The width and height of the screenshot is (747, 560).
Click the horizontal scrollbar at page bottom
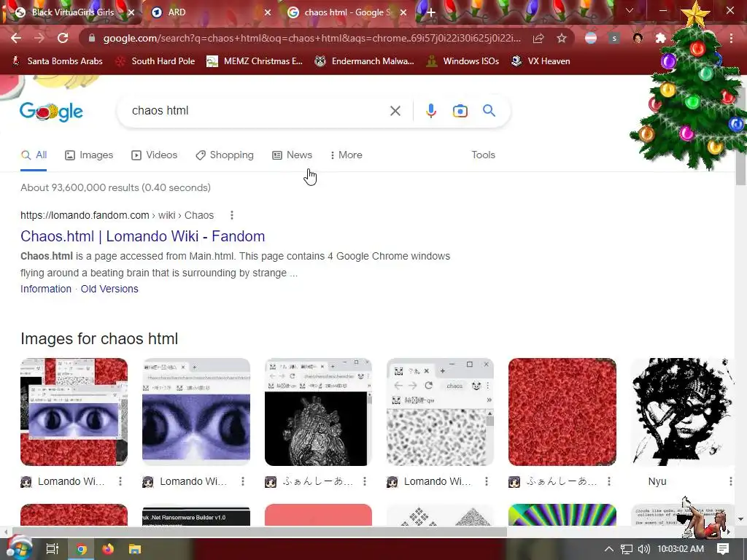pyautogui.click(x=260, y=532)
